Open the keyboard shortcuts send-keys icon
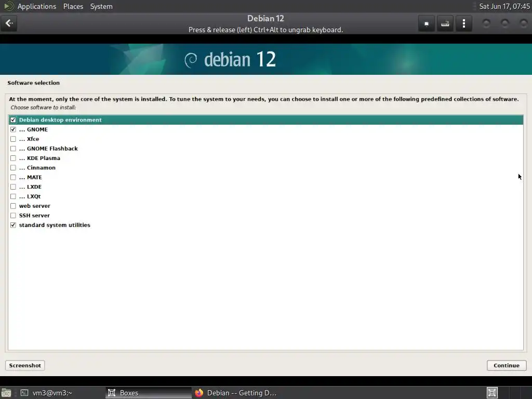The image size is (532, 399). (445, 23)
